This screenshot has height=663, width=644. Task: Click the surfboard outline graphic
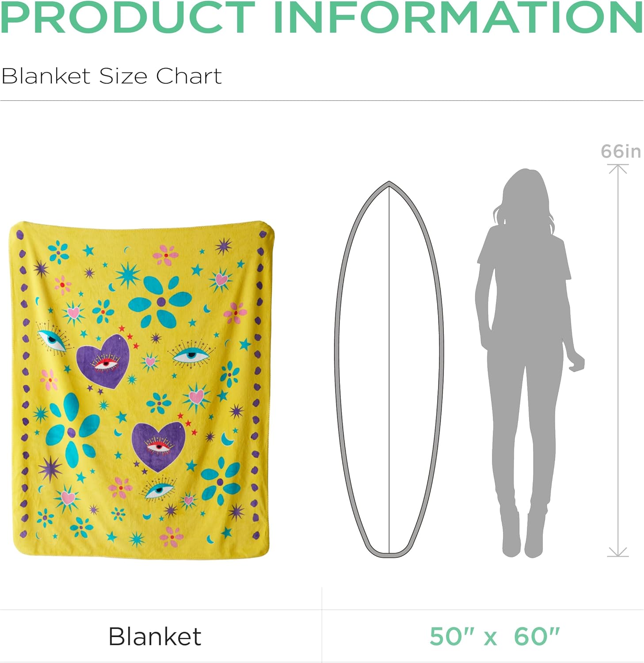point(389,370)
